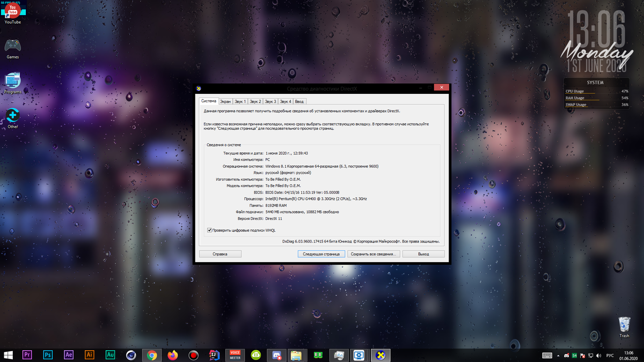Switch to DirectX diagnostic taskbar button

(x=380, y=355)
